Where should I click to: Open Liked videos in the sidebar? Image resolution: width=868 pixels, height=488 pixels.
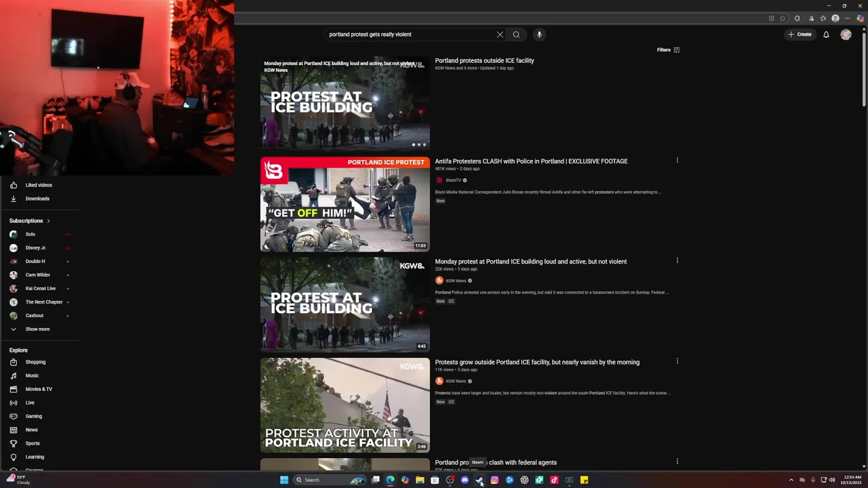pos(39,185)
